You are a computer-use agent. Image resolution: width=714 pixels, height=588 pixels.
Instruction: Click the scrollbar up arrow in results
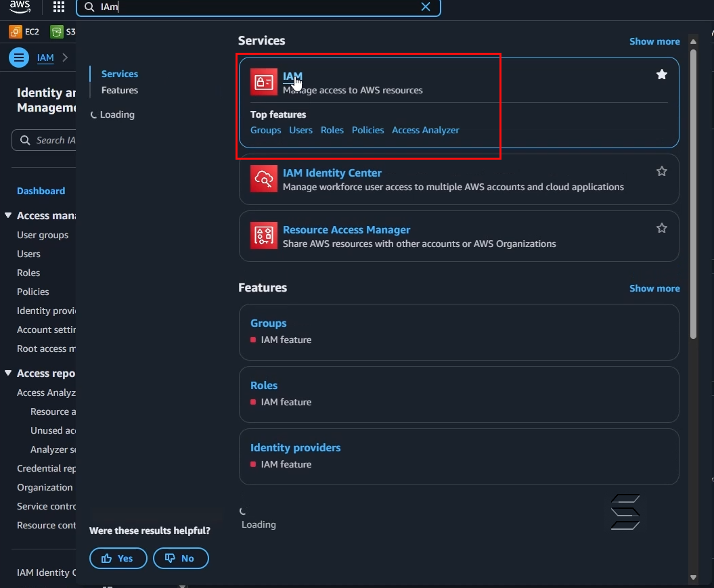(x=693, y=41)
